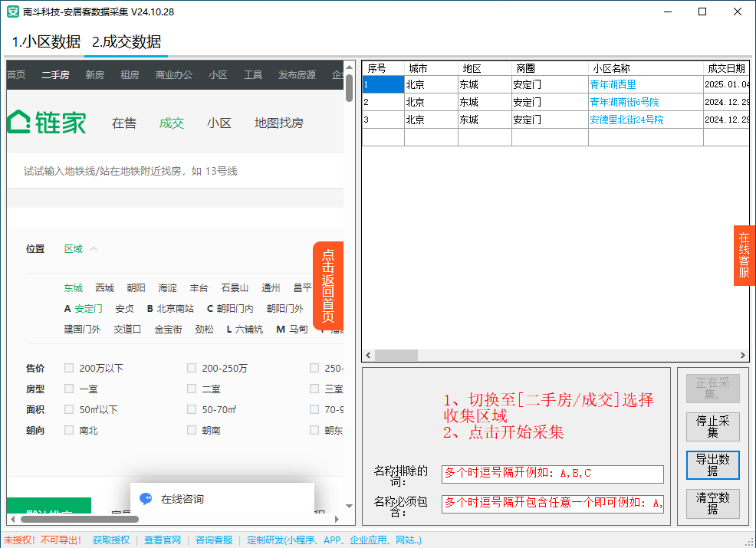The image size is (756, 548).
Task: Open 青年湖南街6号院 community link
Action: (x=624, y=102)
